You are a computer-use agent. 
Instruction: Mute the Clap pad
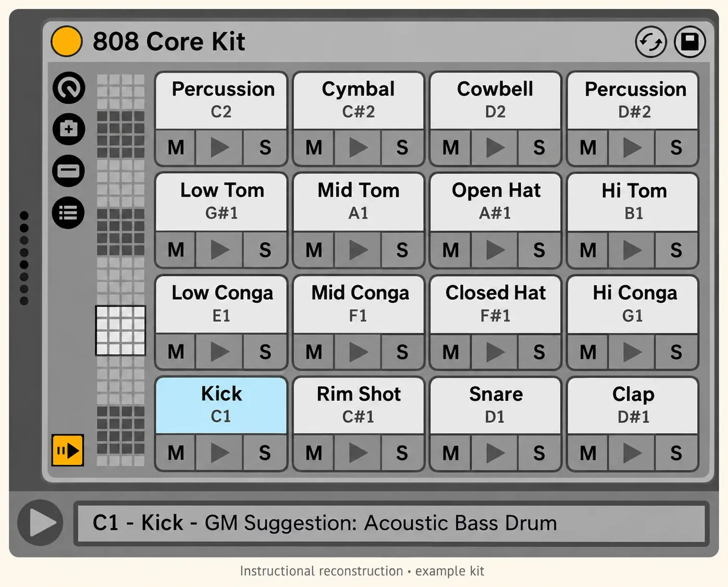pyautogui.click(x=588, y=453)
